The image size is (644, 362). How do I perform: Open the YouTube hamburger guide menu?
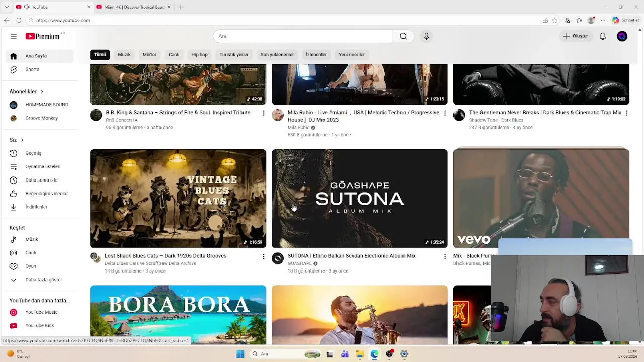click(14, 36)
